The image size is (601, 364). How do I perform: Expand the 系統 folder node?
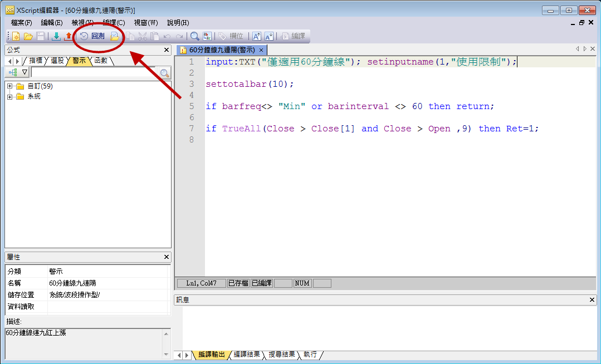click(10, 96)
